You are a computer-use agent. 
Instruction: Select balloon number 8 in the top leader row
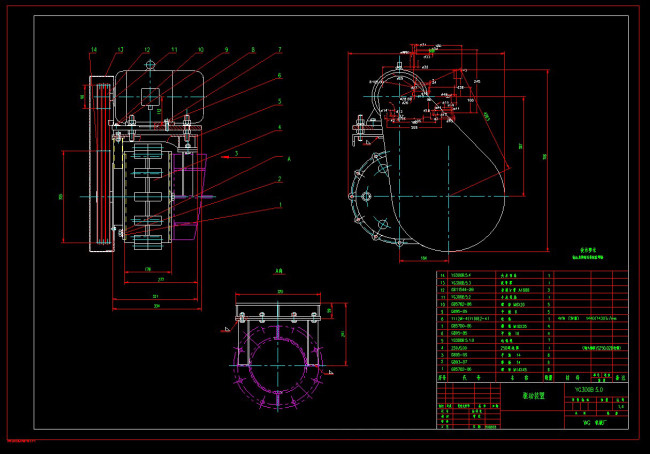point(253,50)
